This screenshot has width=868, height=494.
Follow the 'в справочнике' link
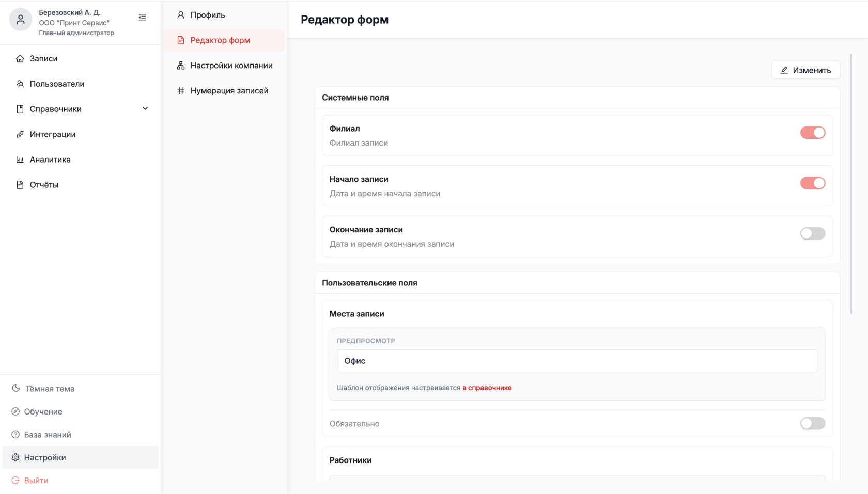coord(487,388)
